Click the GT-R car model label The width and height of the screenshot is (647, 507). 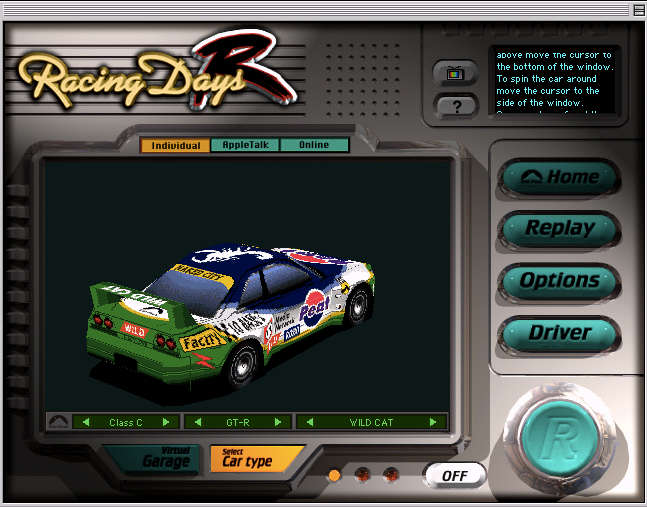click(238, 422)
